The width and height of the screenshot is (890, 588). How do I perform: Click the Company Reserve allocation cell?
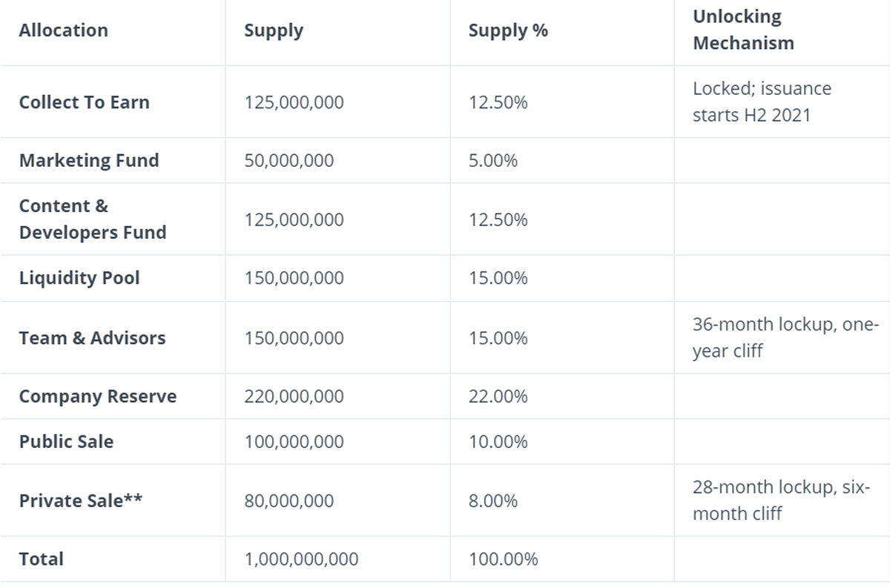pos(98,397)
